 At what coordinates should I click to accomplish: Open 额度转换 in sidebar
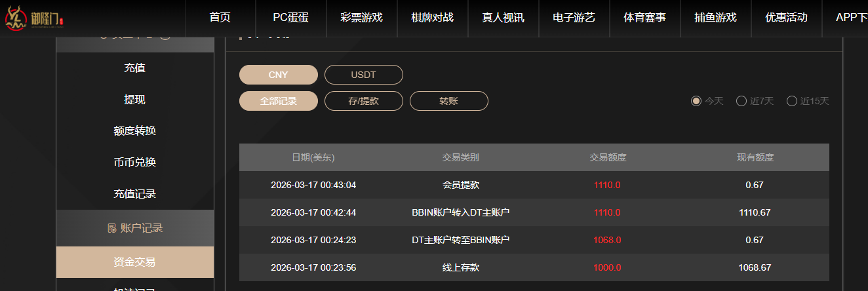pos(135,131)
